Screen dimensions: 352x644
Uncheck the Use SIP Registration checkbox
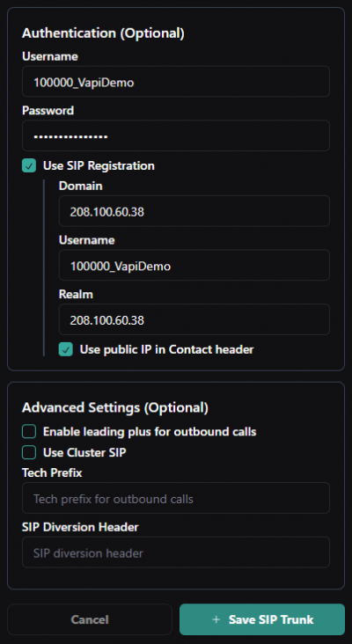coord(29,166)
